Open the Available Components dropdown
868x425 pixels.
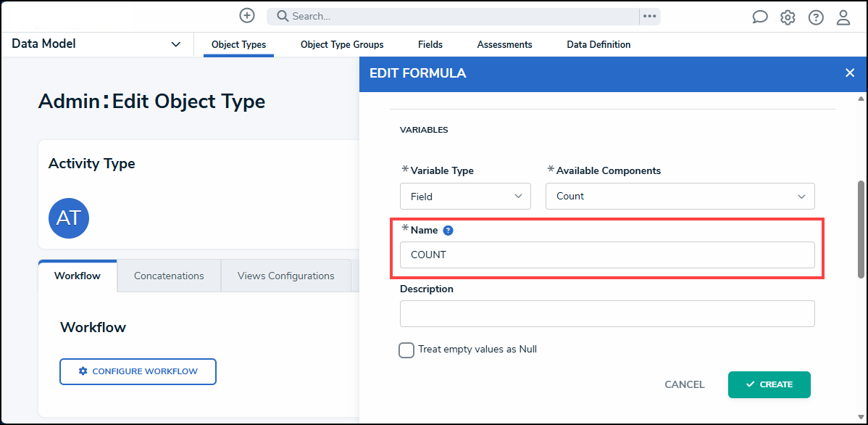coord(680,197)
